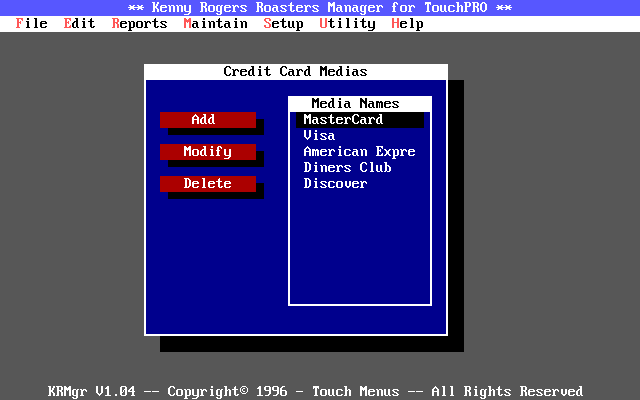This screenshot has height=400, width=640.
Task: Select Visa in Media Names list
Action: point(360,136)
